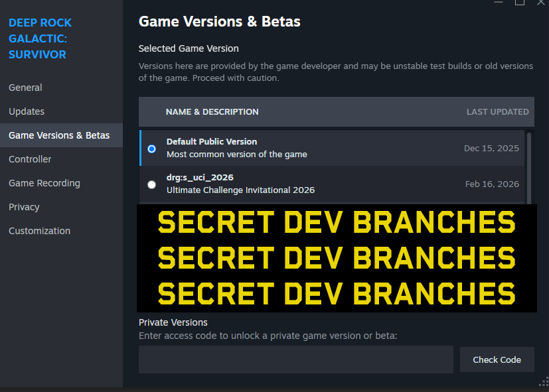Switch to the Updates section
Viewport: 549px width, 392px height.
[27, 111]
